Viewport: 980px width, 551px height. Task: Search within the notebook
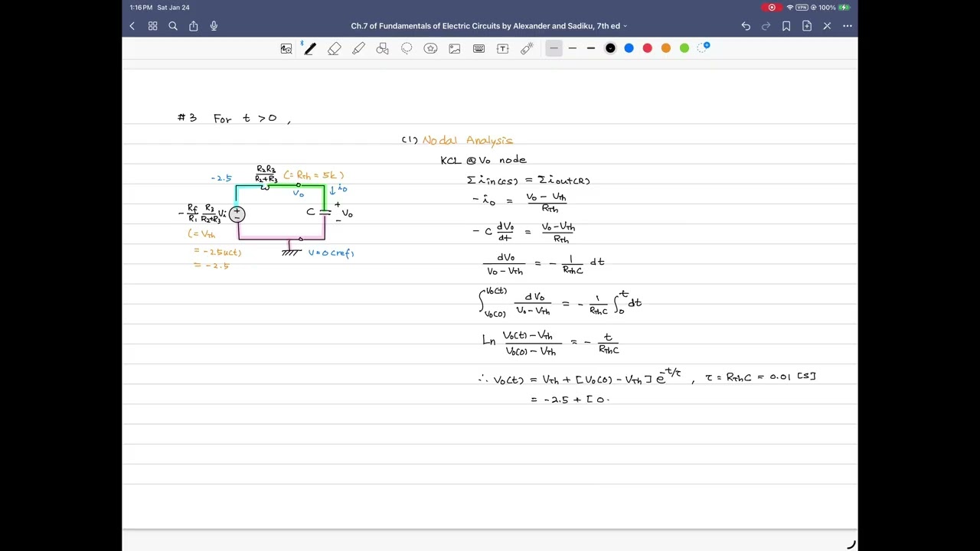pos(173,26)
